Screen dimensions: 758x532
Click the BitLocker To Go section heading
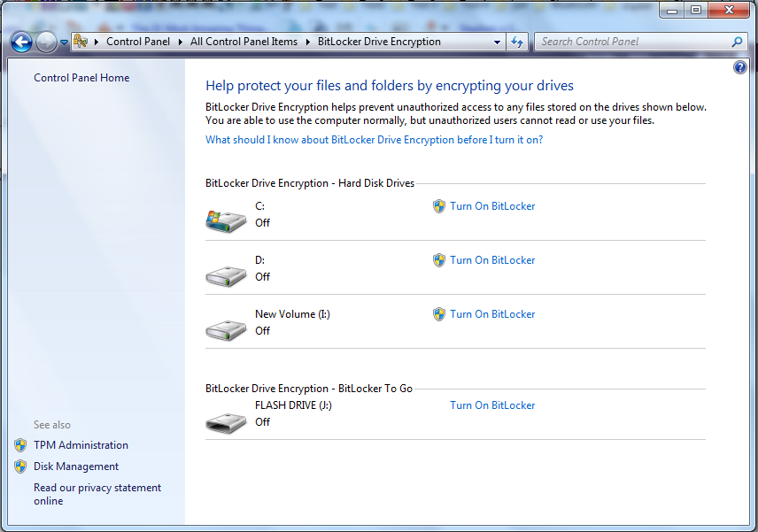click(x=309, y=389)
